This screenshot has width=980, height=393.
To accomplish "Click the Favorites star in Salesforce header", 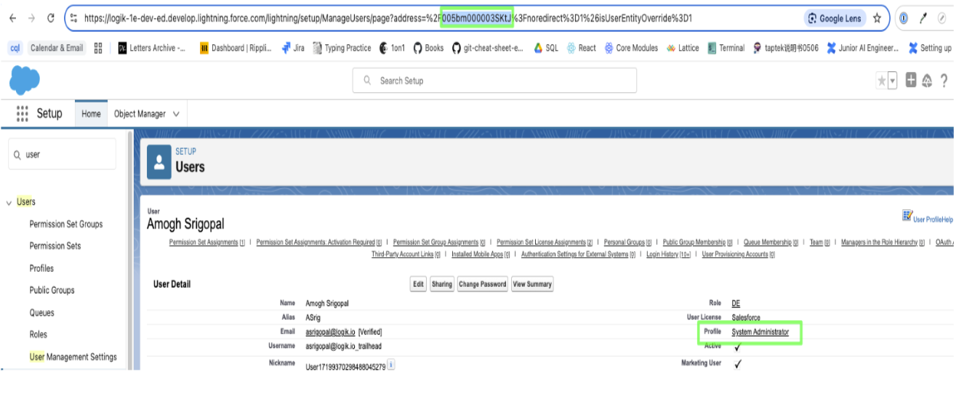I will (882, 81).
